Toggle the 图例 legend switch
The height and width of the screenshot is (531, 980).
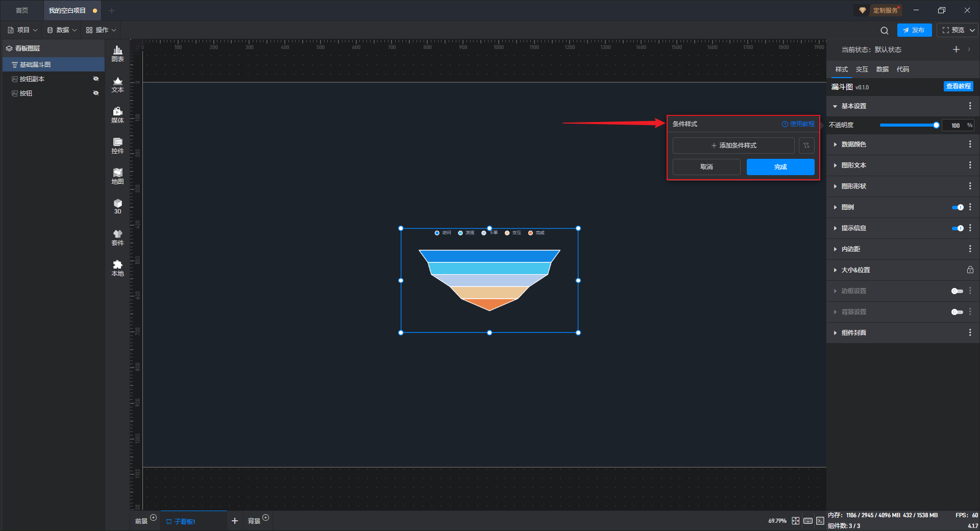[957, 207]
